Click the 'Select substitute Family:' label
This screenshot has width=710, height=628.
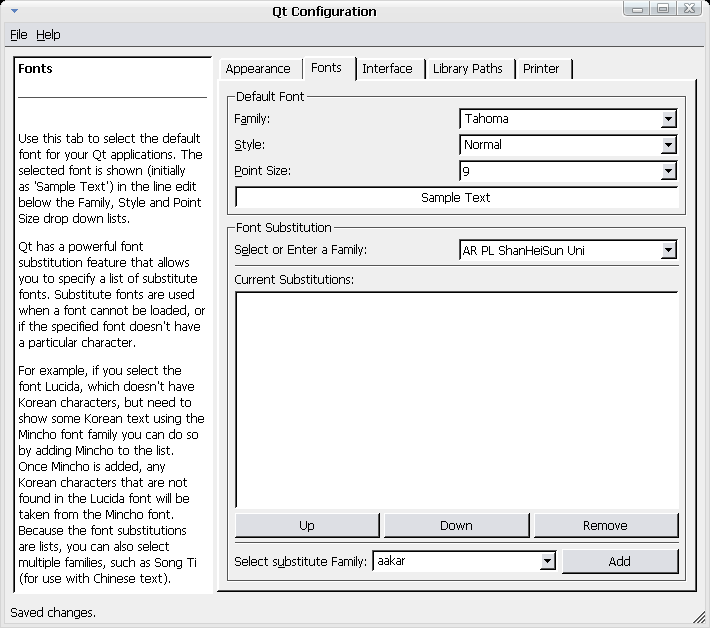[300, 561]
